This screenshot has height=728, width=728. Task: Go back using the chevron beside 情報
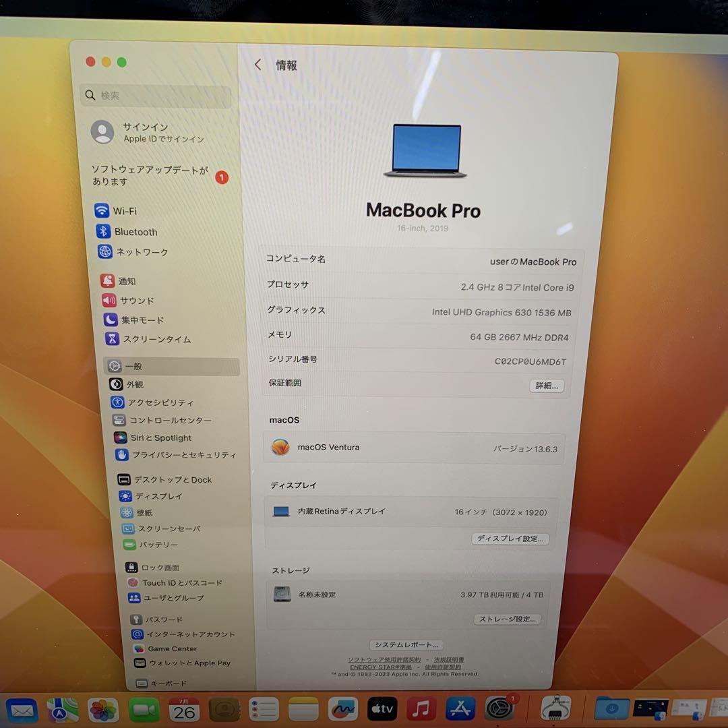pos(258,65)
